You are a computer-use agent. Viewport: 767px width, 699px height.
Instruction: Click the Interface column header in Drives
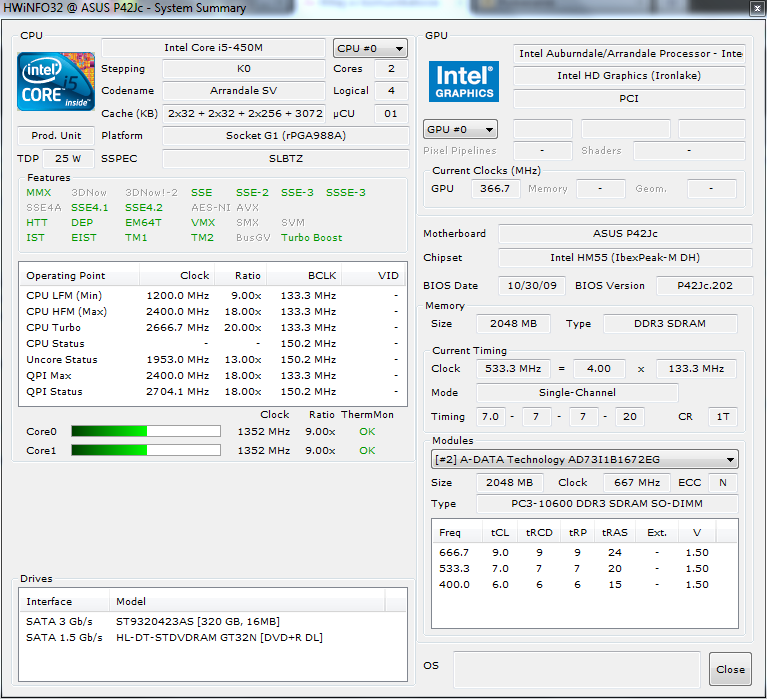coord(64,601)
